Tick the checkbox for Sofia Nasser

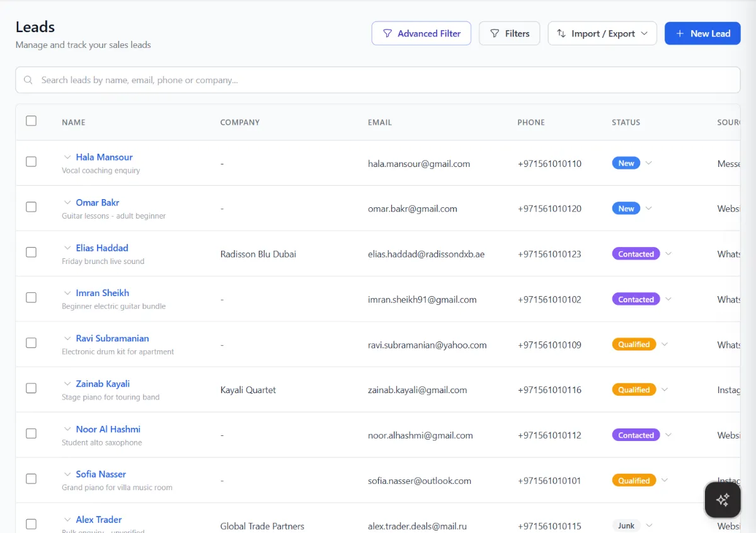point(31,479)
